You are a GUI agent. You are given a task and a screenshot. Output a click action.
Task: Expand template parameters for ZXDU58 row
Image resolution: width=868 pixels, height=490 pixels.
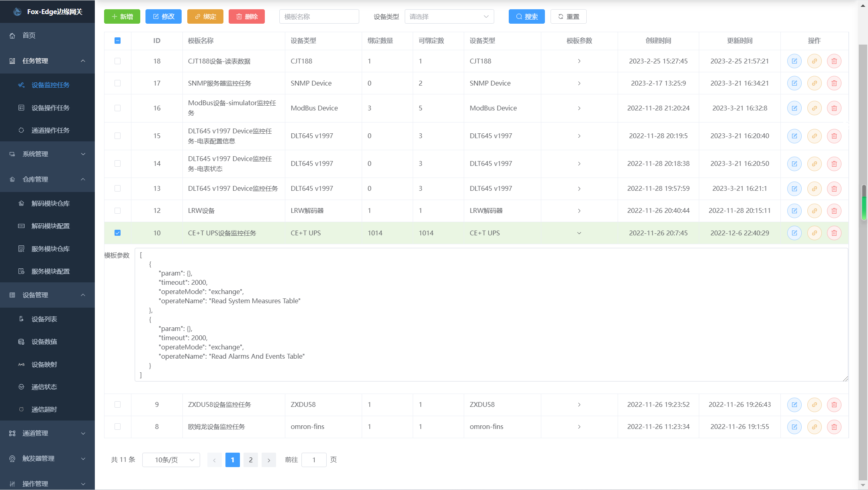pyautogui.click(x=579, y=404)
